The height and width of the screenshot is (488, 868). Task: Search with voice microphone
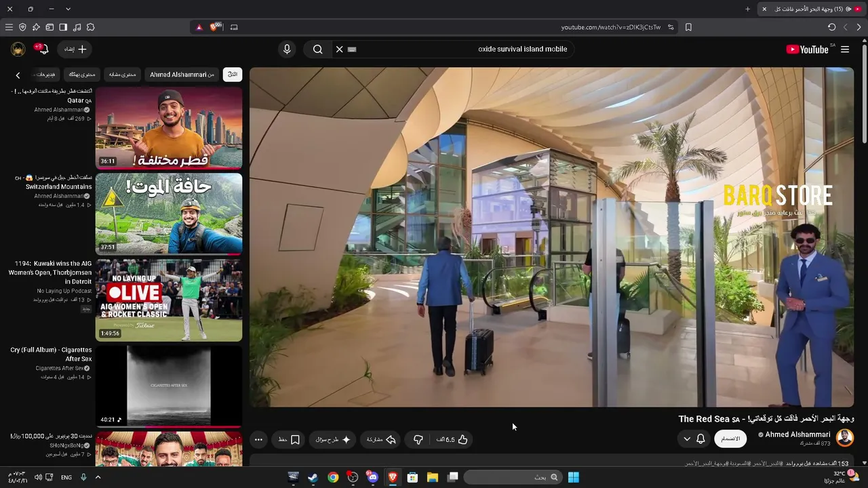(287, 49)
